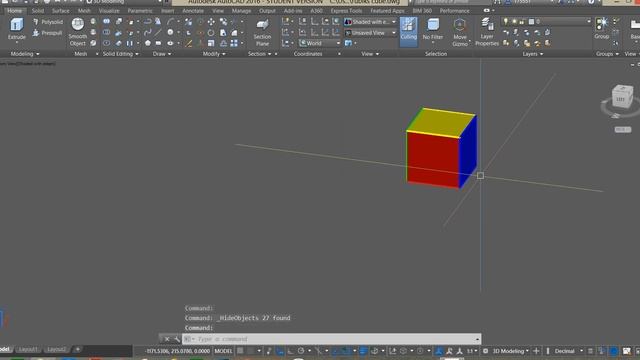
Task: Toggle the layer on/off lightbulb icon
Action: 506,22
